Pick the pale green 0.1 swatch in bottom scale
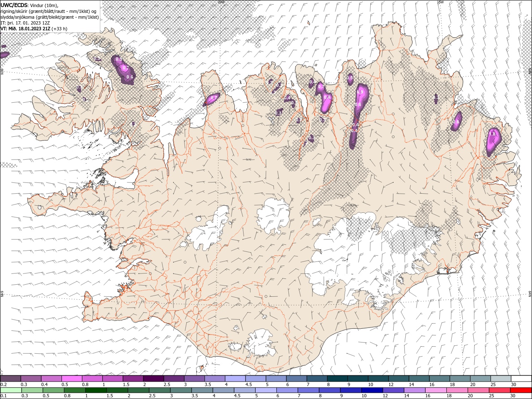The image size is (532, 399). coord(11,390)
